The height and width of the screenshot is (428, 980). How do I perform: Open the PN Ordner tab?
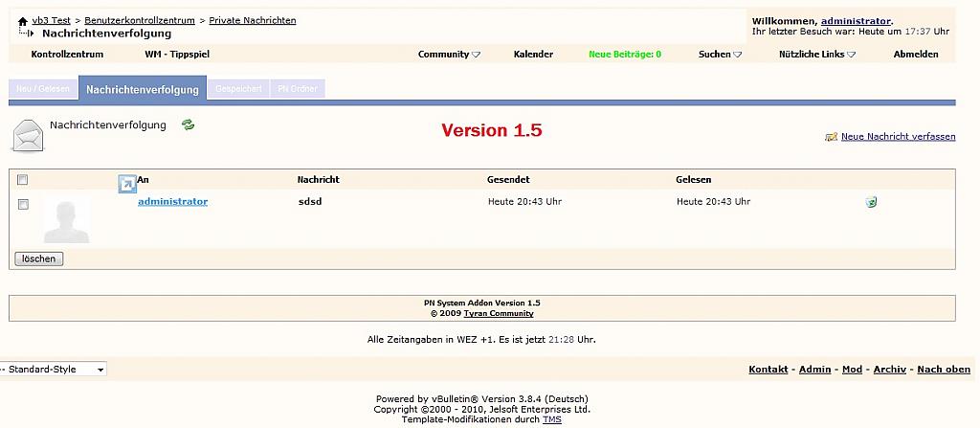pos(297,89)
